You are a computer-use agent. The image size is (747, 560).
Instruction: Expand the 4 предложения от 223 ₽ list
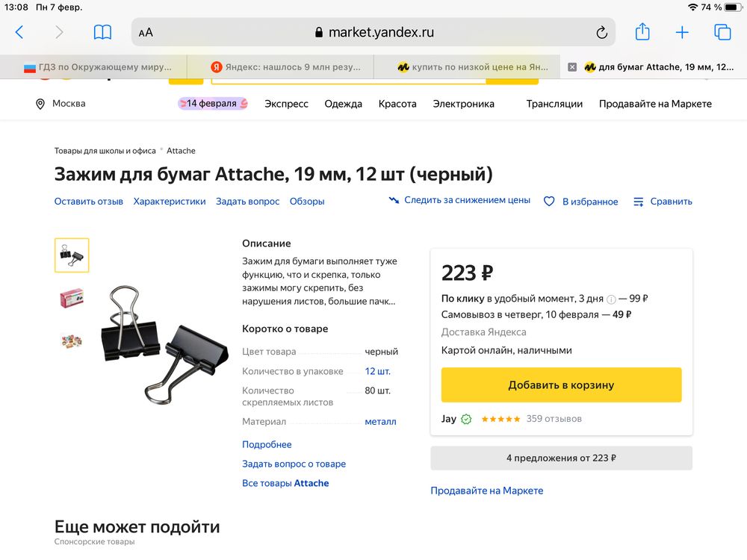click(x=561, y=458)
